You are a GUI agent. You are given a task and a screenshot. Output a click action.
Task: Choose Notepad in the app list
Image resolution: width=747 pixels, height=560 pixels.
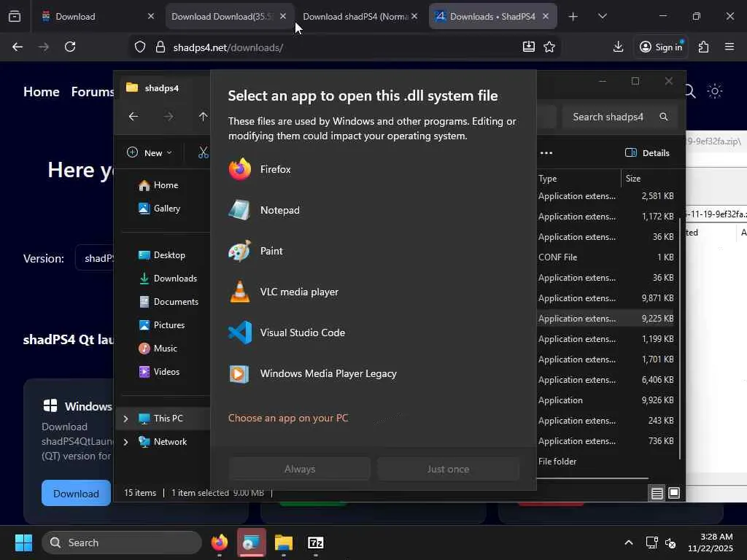click(373, 210)
